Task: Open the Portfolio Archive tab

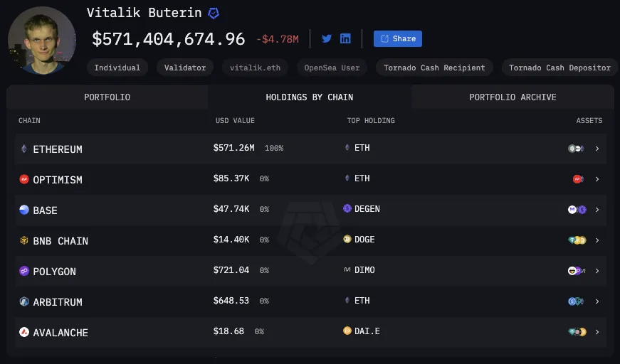Action: [513, 97]
